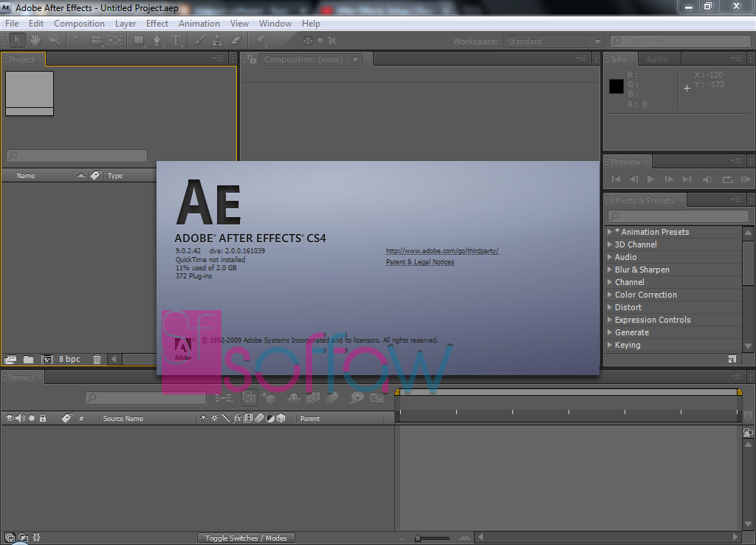Toggle Hide Shy Layers in timeline
756x545 pixels.
(x=294, y=398)
